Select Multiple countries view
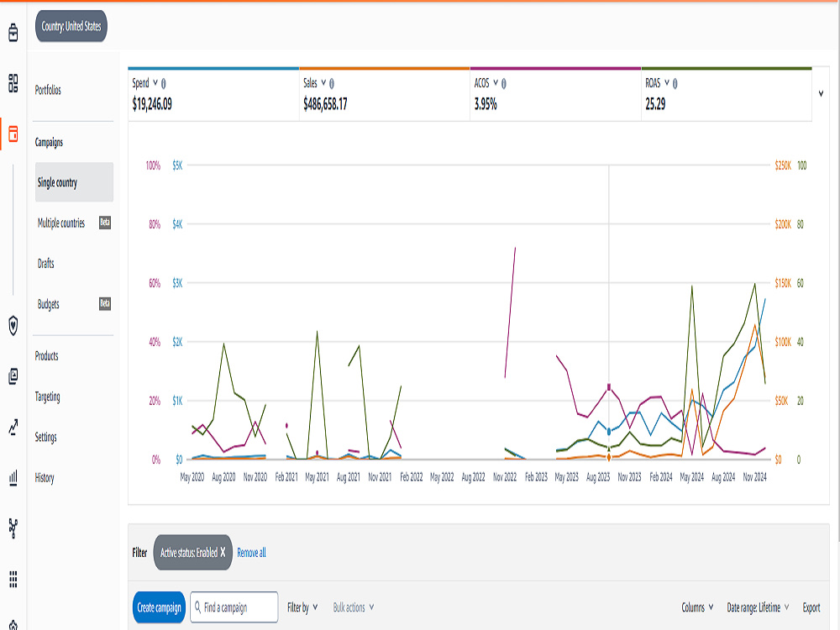This screenshot has height=630, width=840. [x=61, y=223]
